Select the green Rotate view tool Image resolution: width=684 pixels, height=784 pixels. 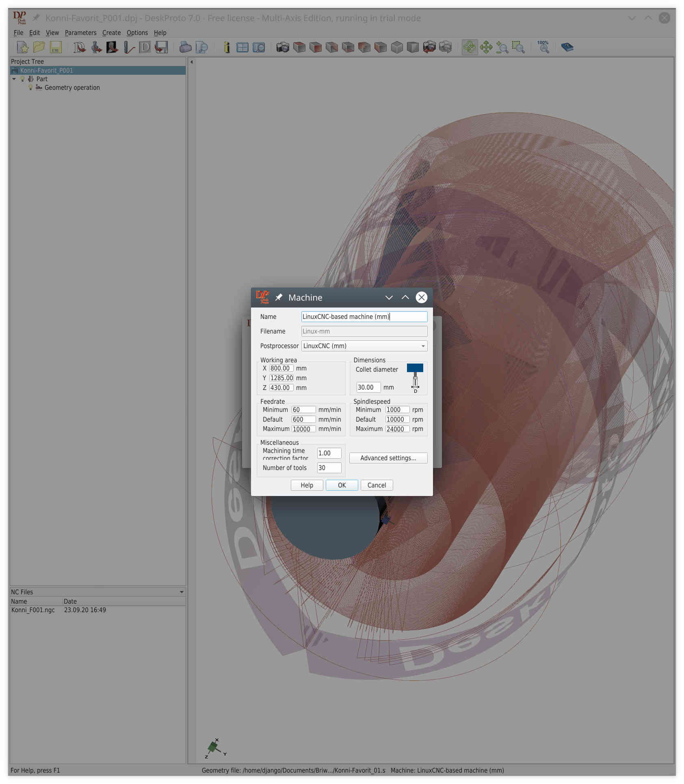click(x=470, y=47)
